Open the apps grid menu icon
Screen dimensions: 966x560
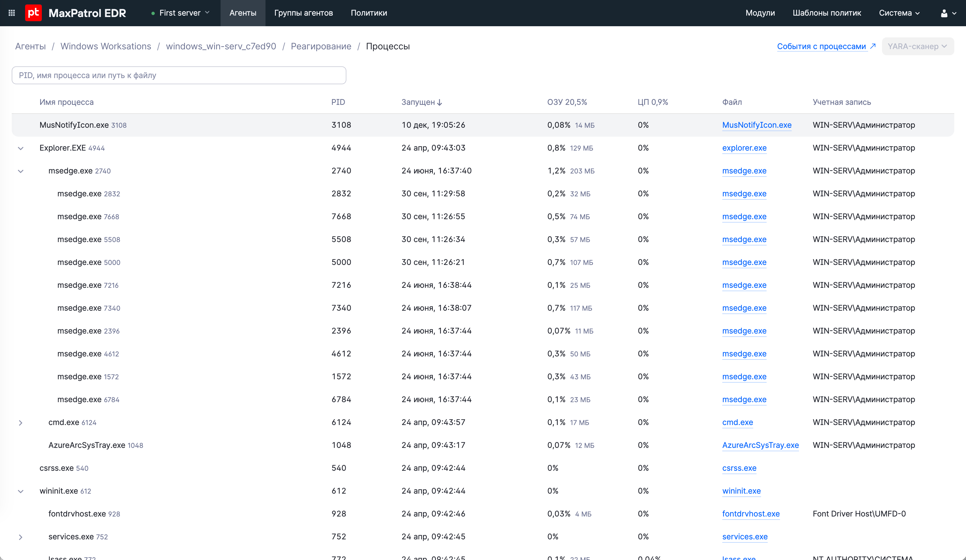click(11, 13)
